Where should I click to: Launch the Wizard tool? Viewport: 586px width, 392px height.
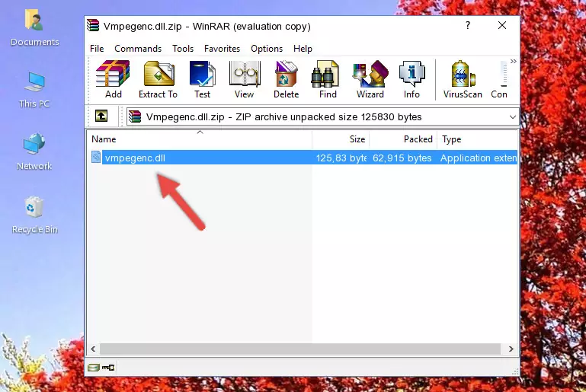point(370,79)
